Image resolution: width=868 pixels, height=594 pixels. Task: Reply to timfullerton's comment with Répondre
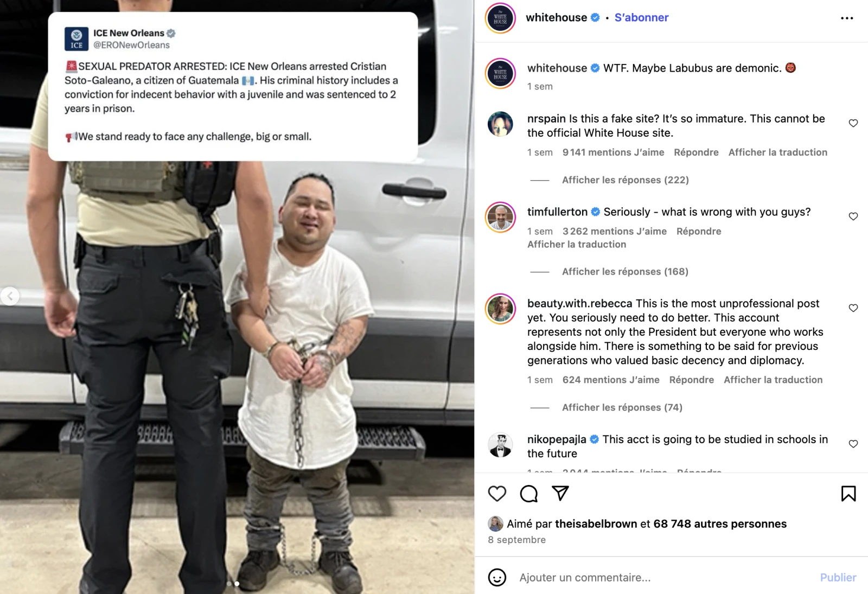coord(699,232)
